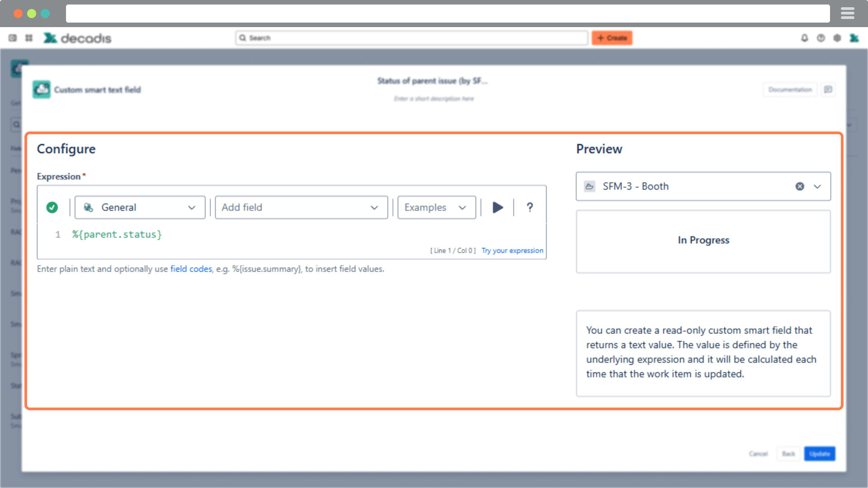Follow the field codes link

(191, 269)
